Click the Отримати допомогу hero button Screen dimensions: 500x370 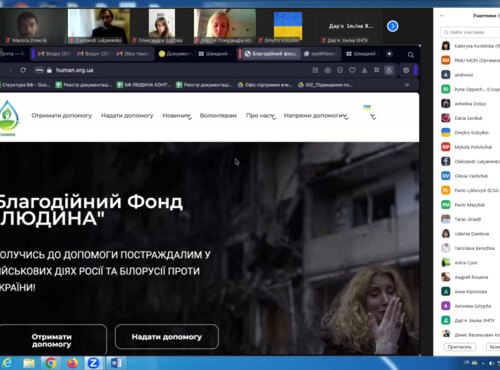(52, 340)
